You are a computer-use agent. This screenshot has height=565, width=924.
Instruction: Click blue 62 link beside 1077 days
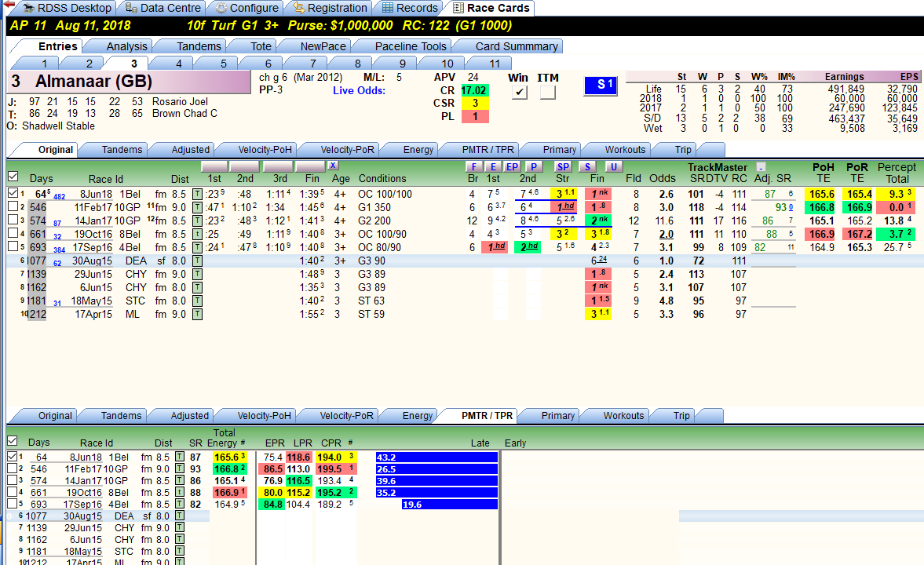tap(57, 264)
